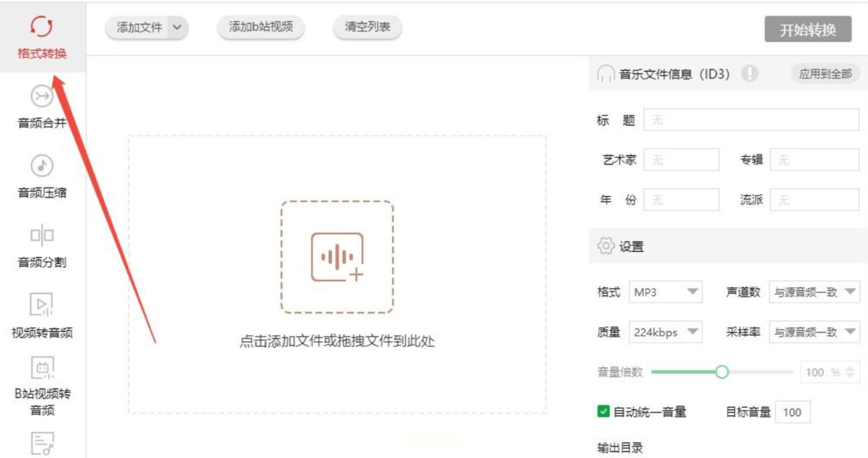
Task: Click the 开始转换 button
Action: click(808, 29)
